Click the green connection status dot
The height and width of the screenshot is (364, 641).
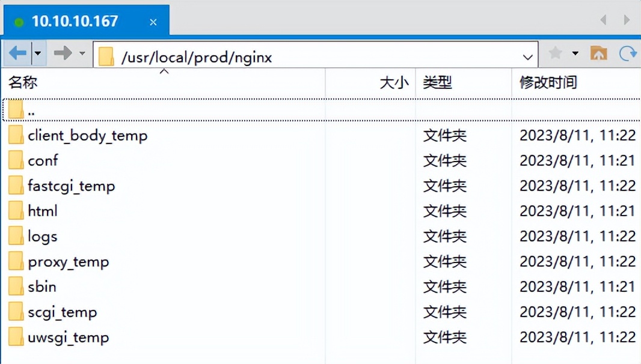[x=19, y=20]
